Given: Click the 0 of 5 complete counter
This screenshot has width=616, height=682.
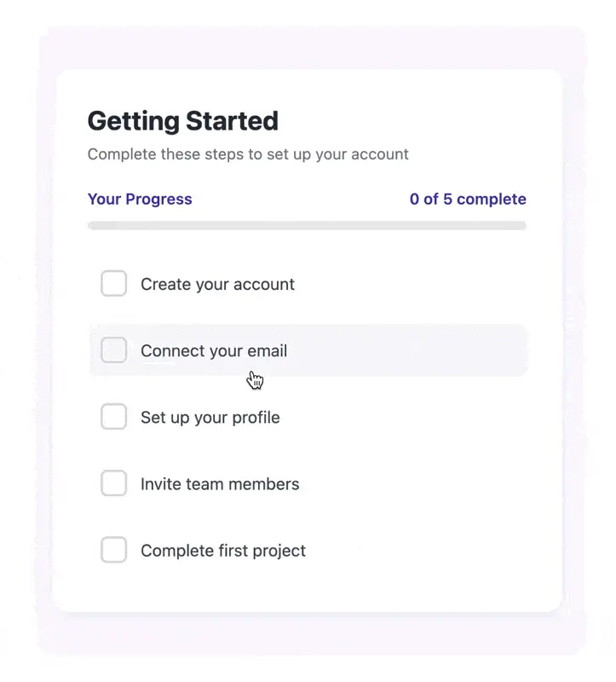Looking at the screenshot, I should click(x=467, y=199).
